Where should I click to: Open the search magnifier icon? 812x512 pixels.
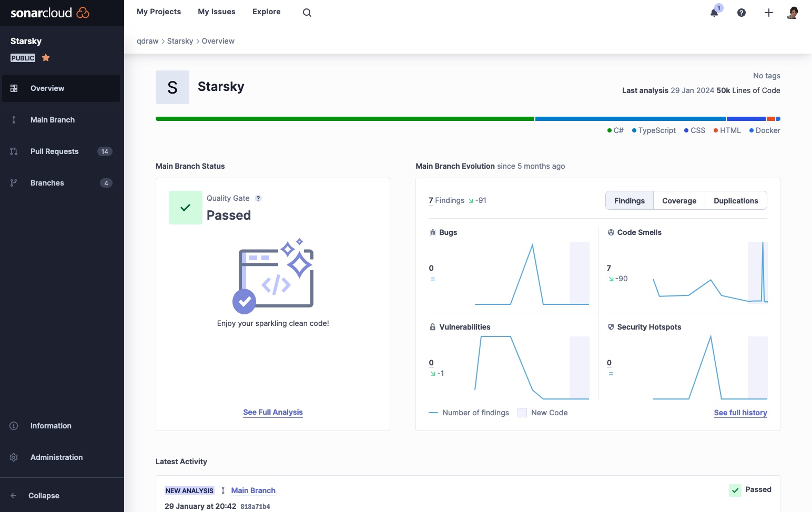(x=307, y=13)
